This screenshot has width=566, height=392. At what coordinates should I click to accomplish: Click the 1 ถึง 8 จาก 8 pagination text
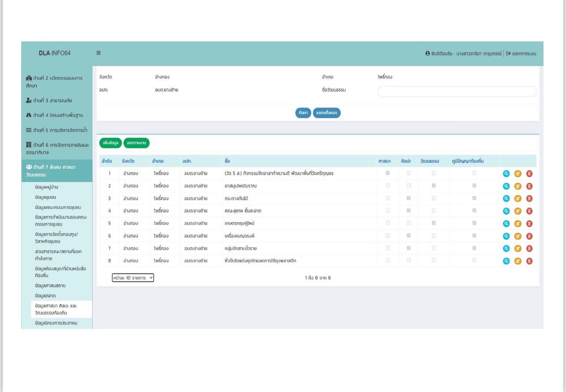(x=318, y=278)
